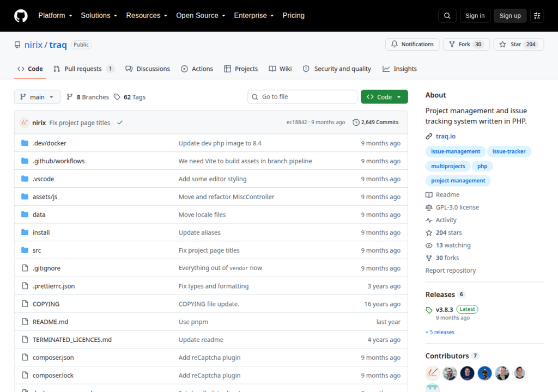Open the Projects tab

(241, 69)
